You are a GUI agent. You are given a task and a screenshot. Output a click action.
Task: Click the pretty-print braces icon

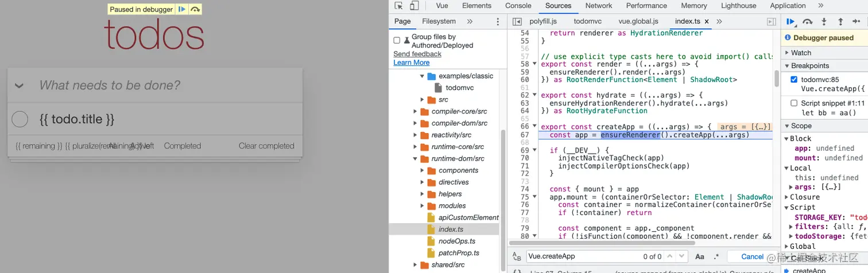click(517, 271)
